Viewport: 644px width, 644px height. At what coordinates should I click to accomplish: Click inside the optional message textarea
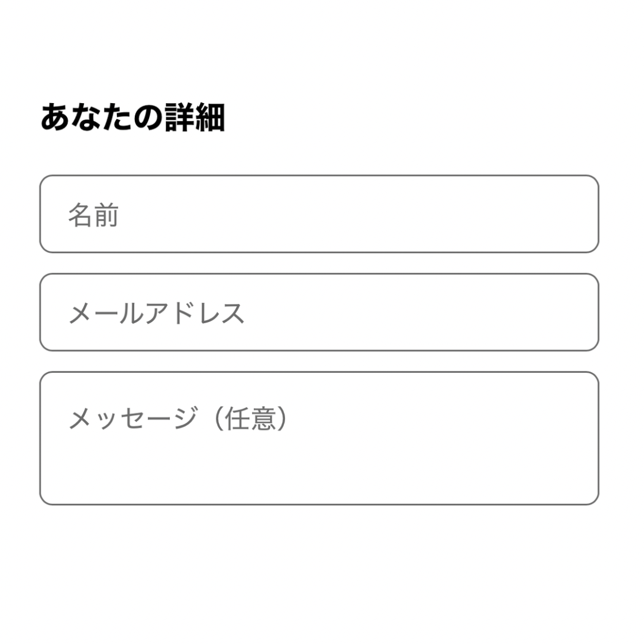[x=319, y=437]
